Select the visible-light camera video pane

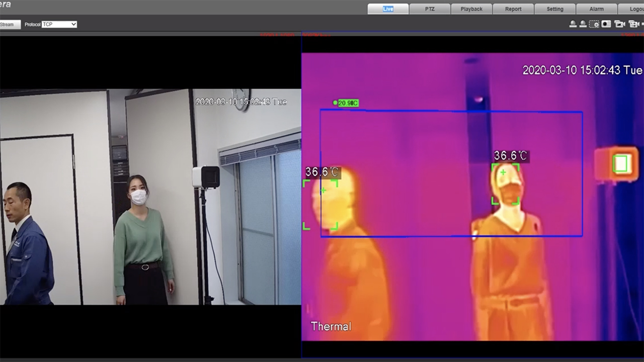[150, 196]
